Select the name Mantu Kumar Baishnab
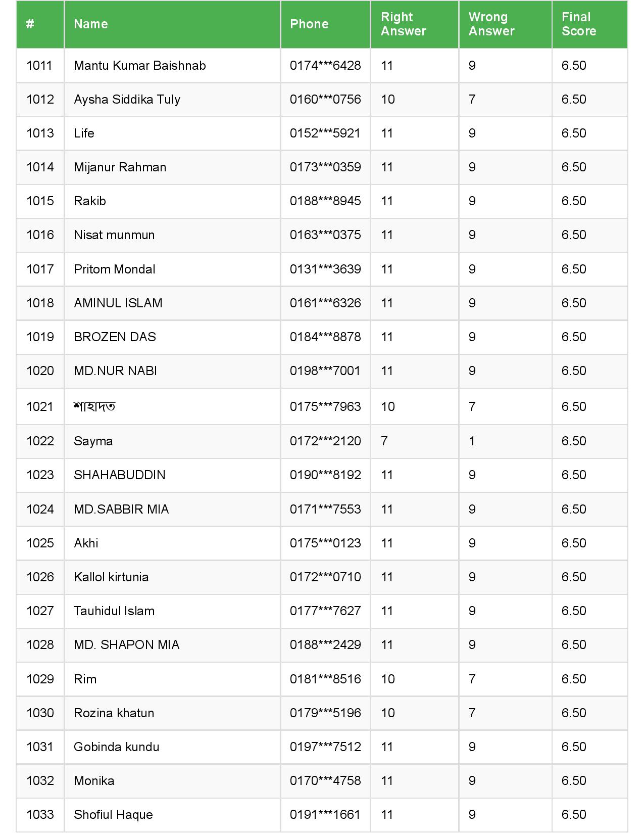The width and height of the screenshot is (644, 834). coord(140,66)
